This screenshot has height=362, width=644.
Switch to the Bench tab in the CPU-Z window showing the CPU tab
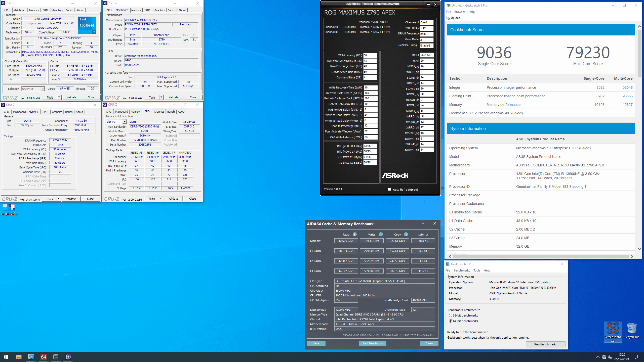(69, 10)
